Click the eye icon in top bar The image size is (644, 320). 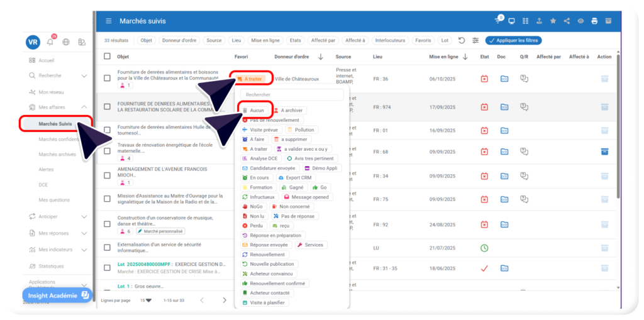point(580,21)
